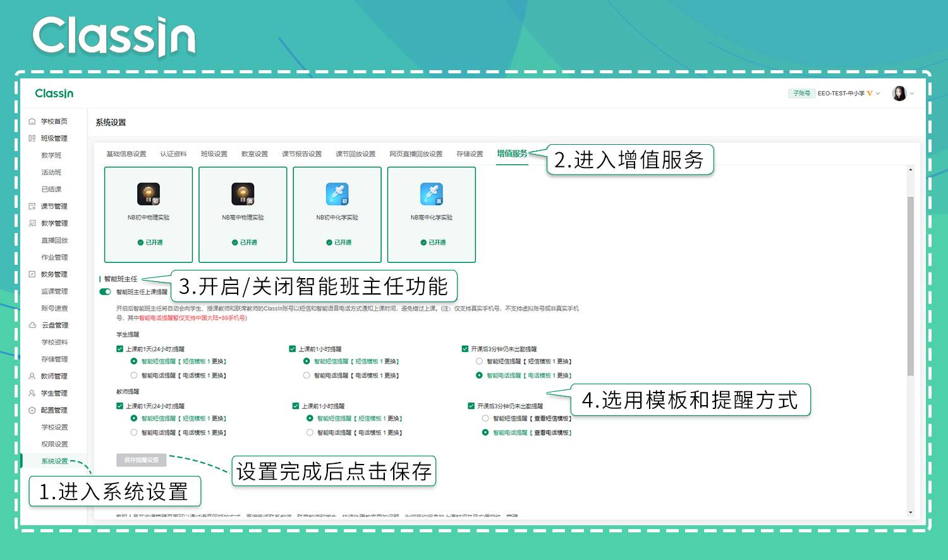Viewport: 948px width, 560px height.
Task: Open the NB初中化学实验 dropper icon
Action: tap(337, 194)
